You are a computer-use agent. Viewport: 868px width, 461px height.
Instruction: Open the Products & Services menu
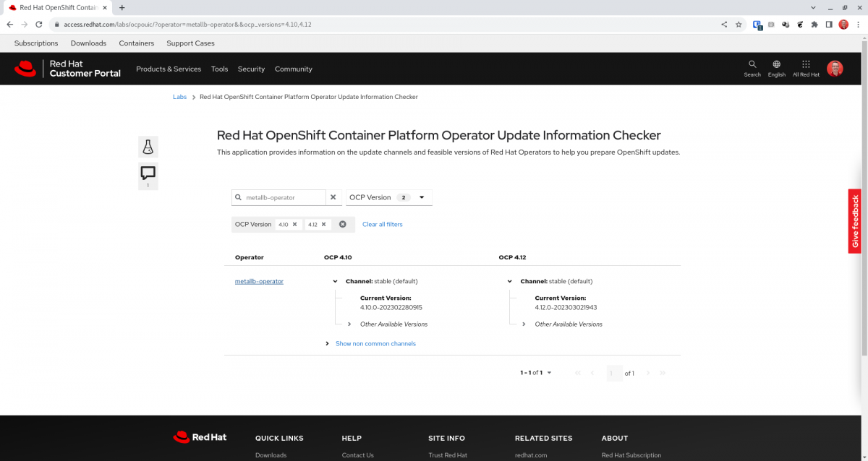click(x=169, y=69)
